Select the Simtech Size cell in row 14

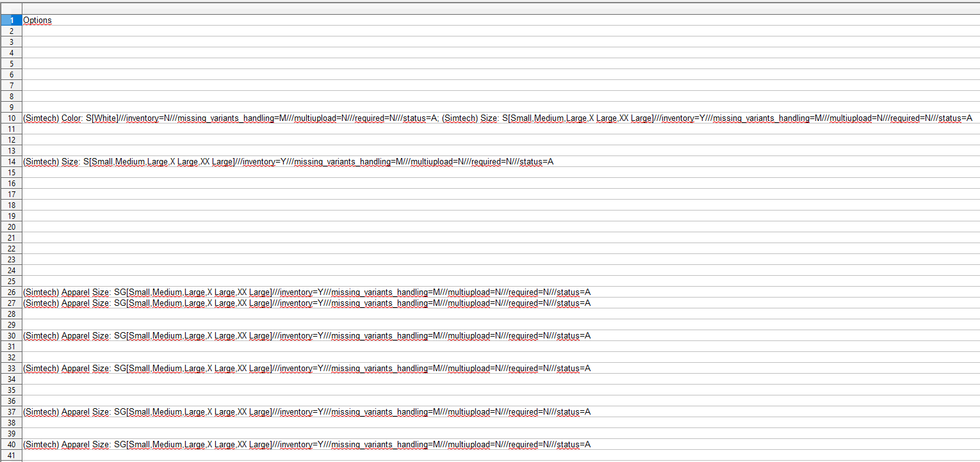point(288,161)
